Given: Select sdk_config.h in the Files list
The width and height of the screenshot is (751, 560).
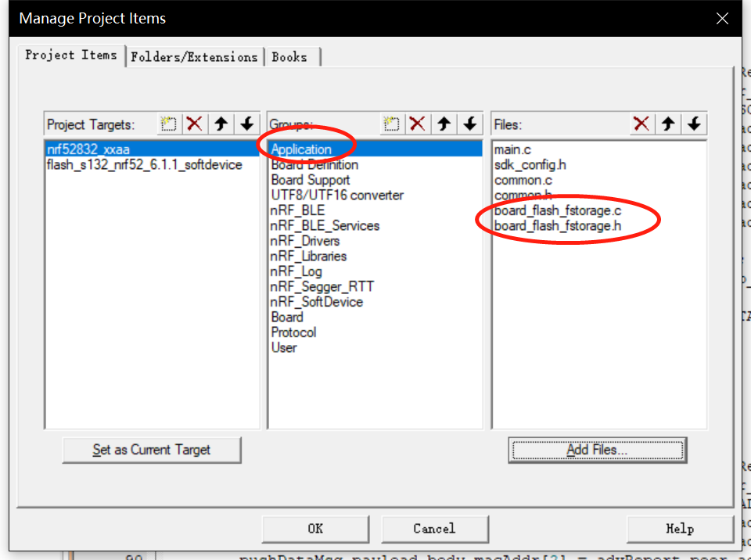Looking at the screenshot, I should click(526, 165).
